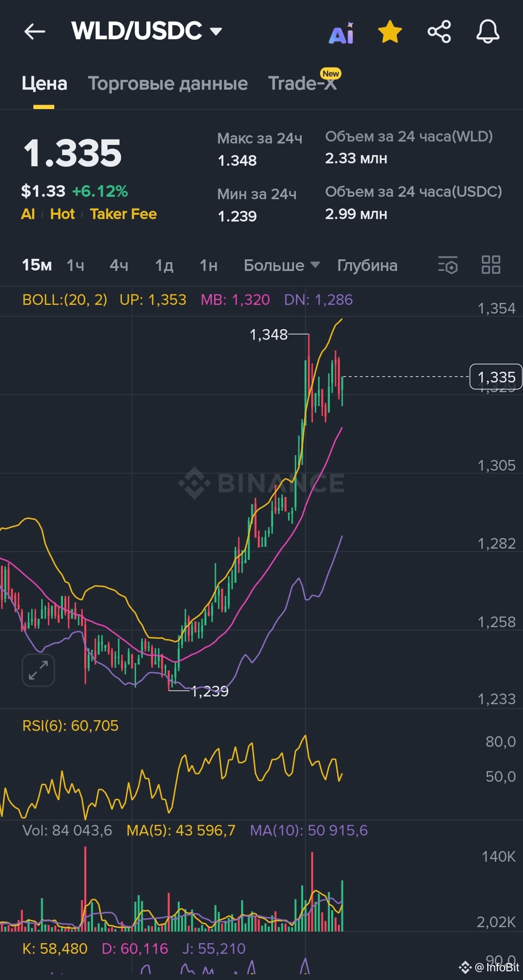The image size is (523, 980).
Task: Tap the D: 60,116 KDJ value
Action: coord(135,948)
